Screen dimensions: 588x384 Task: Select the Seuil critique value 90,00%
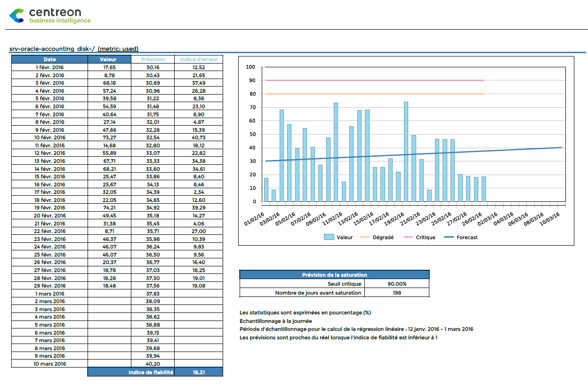(x=397, y=284)
